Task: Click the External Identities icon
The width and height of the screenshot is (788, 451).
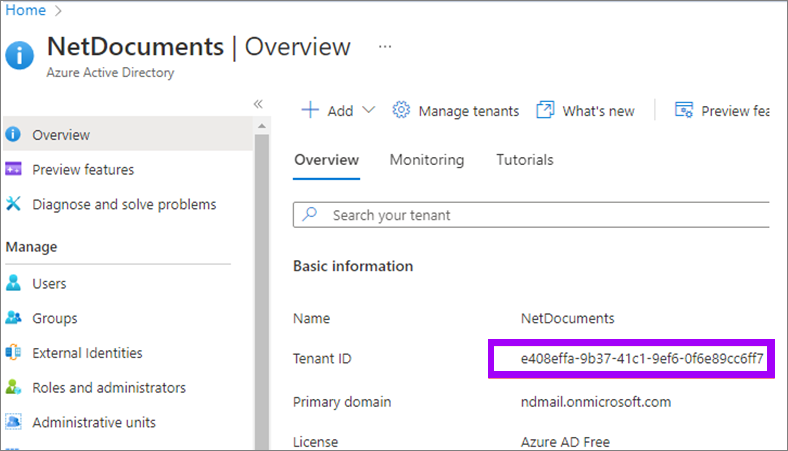Action: 14,353
